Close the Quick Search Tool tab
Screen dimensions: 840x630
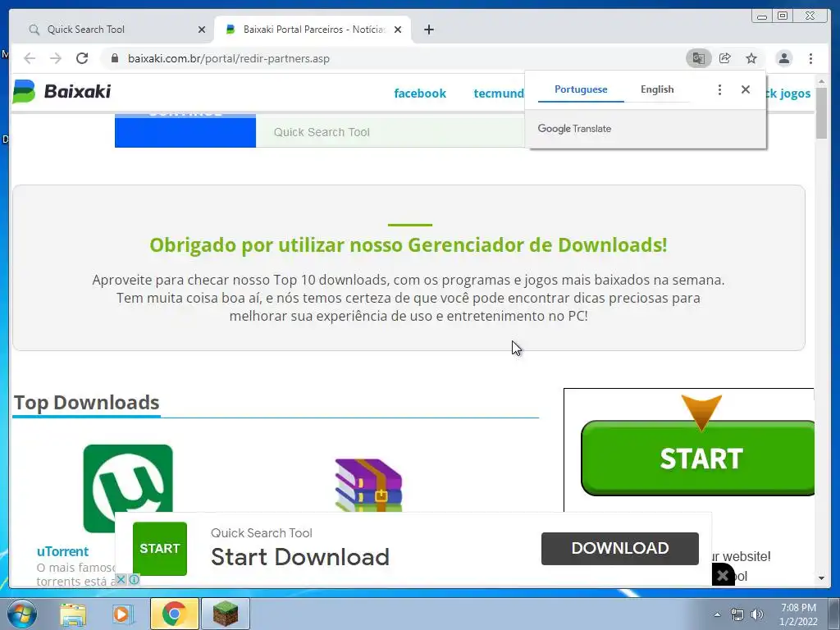click(x=202, y=30)
